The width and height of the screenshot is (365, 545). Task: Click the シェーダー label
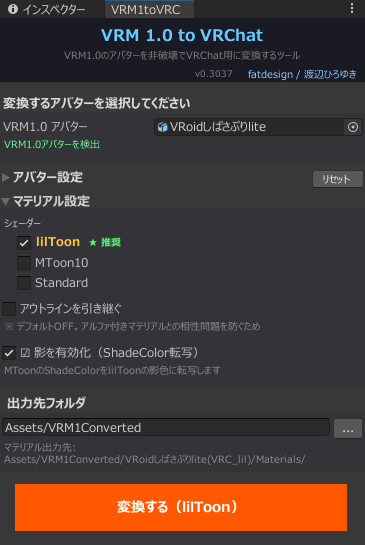tap(22, 223)
